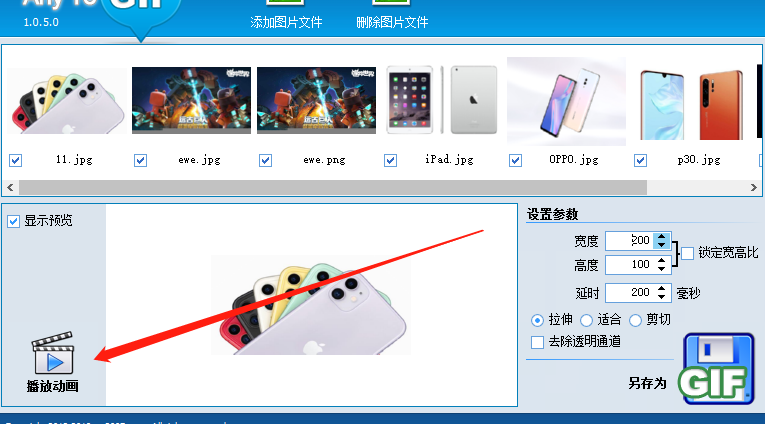Viewport: 765px width, 424px height.
Task: Click 添加图片文件 toolbar button
Action: pyautogui.click(x=286, y=15)
